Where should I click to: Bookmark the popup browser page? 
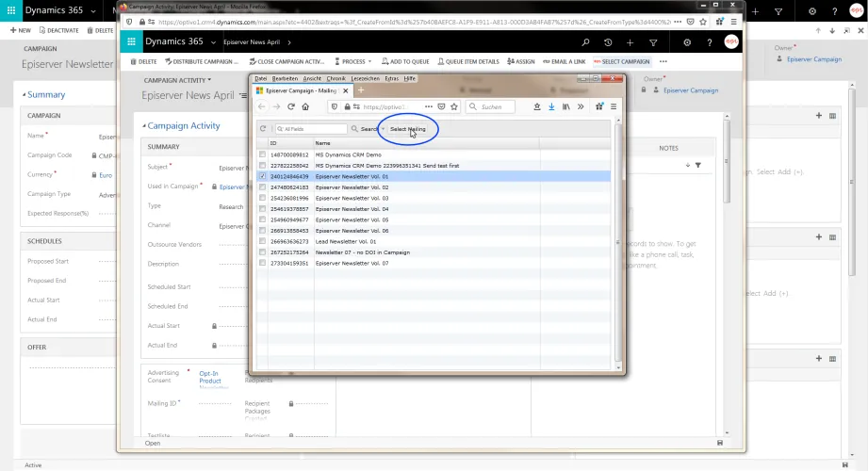pos(454,106)
